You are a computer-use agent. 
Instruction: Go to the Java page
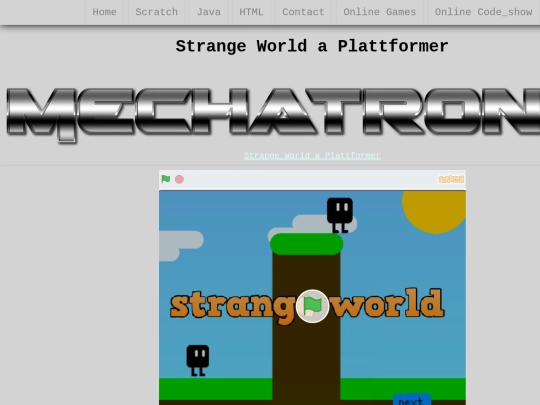coord(209,12)
